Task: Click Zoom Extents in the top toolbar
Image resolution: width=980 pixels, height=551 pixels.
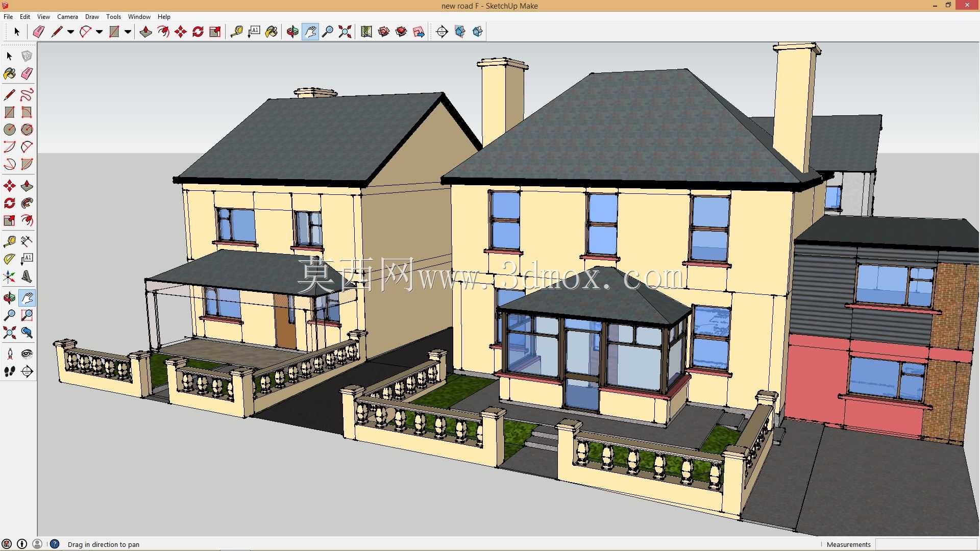Action: [345, 32]
